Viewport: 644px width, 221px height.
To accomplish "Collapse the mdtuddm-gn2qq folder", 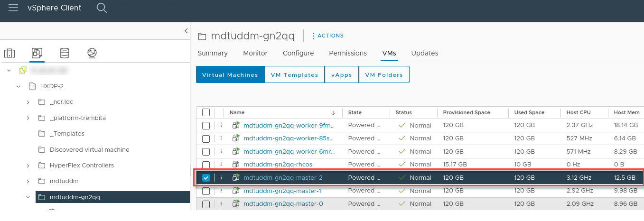I will tap(28, 197).
